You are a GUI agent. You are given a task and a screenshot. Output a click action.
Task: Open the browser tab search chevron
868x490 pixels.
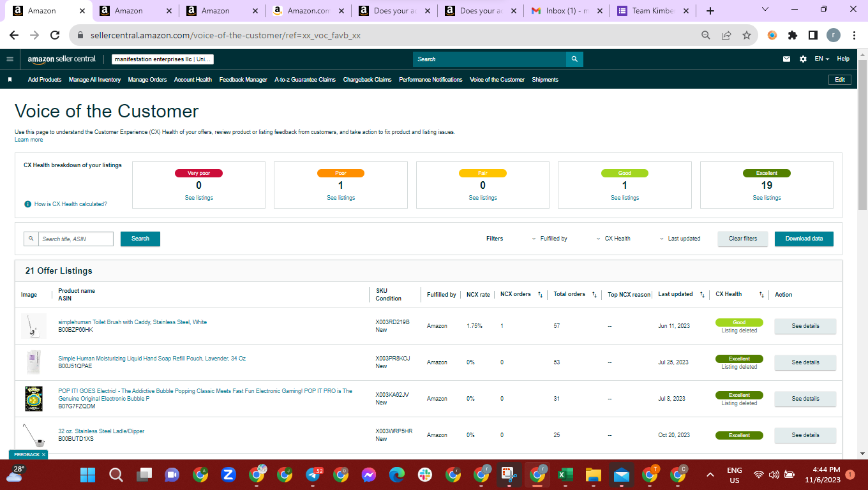point(765,10)
